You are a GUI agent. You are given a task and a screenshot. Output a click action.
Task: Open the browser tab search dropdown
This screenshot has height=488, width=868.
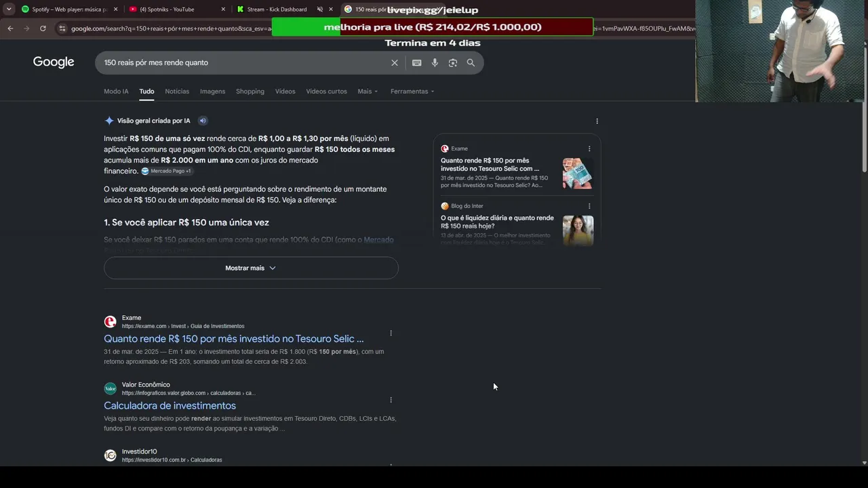(x=9, y=9)
